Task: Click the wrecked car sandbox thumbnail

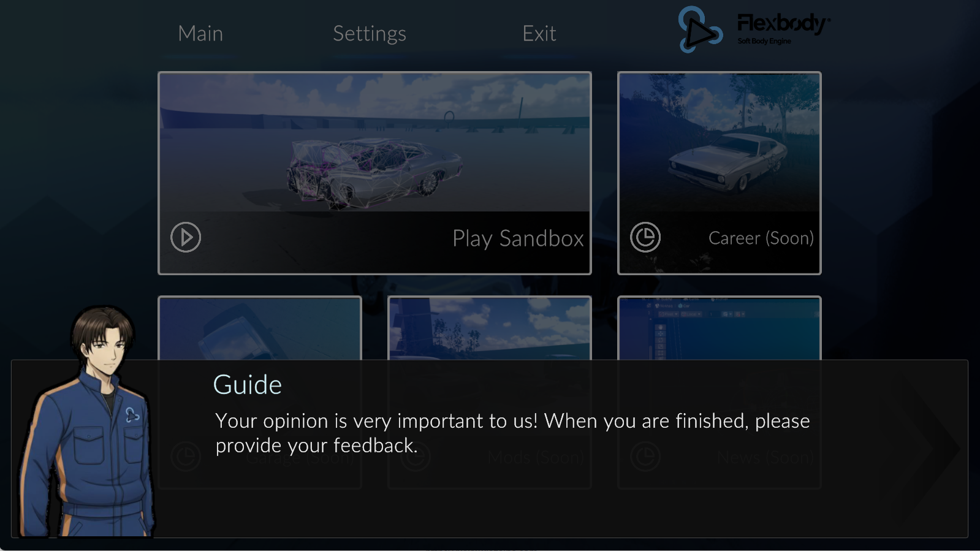Action: [x=374, y=143]
